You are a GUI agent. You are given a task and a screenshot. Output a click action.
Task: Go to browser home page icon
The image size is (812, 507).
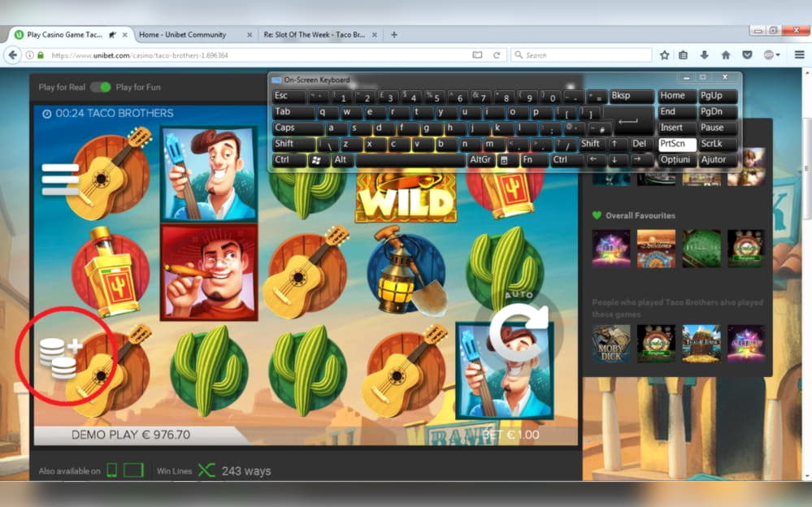[726, 55]
